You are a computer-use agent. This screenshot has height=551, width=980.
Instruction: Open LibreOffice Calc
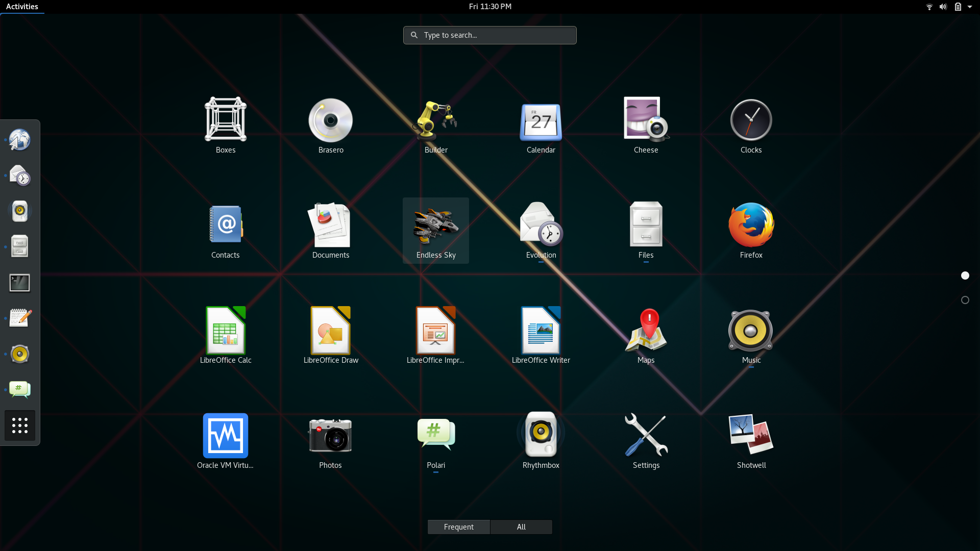(x=226, y=336)
